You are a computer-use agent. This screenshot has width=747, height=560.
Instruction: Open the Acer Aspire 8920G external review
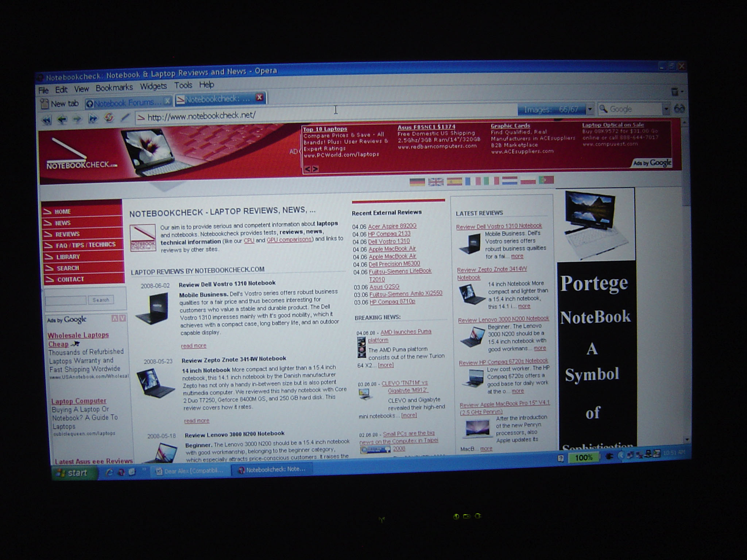pos(392,226)
